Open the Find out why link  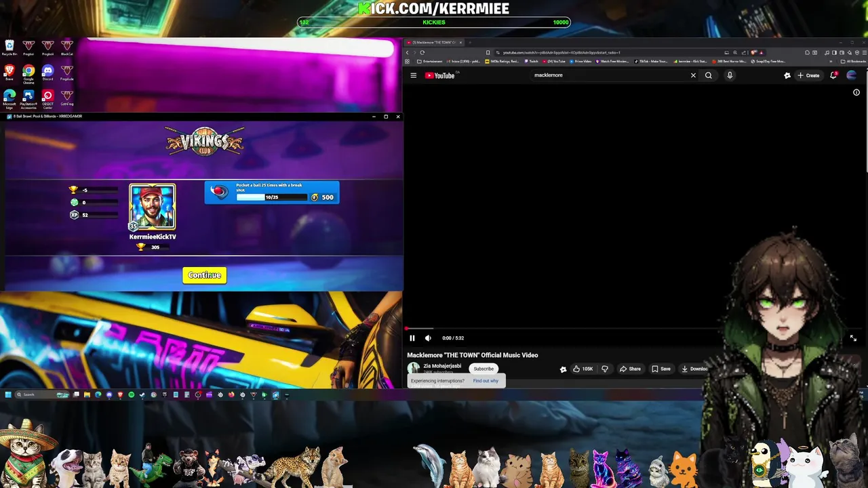click(486, 381)
